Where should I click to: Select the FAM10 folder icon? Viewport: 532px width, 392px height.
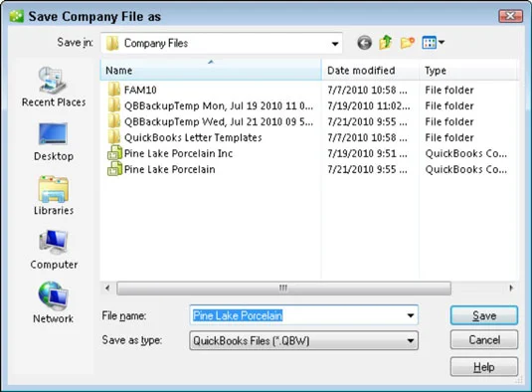pos(114,90)
